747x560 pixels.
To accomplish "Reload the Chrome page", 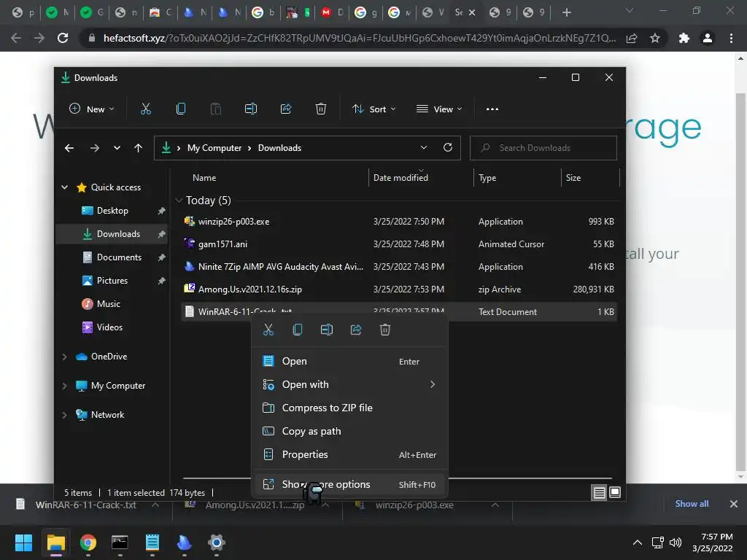I will [x=63, y=38].
